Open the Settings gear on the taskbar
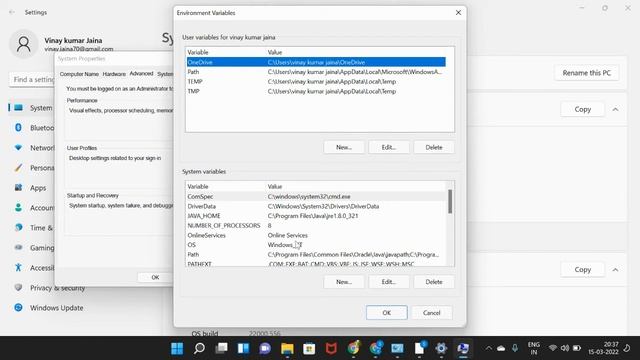The image size is (640, 360). click(441, 348)
